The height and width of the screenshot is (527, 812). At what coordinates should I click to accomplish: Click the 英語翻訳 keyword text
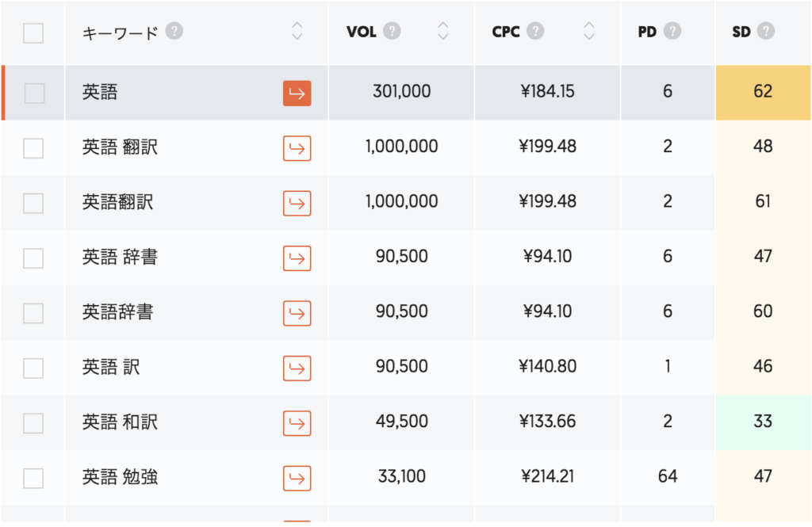click(117, 202)
